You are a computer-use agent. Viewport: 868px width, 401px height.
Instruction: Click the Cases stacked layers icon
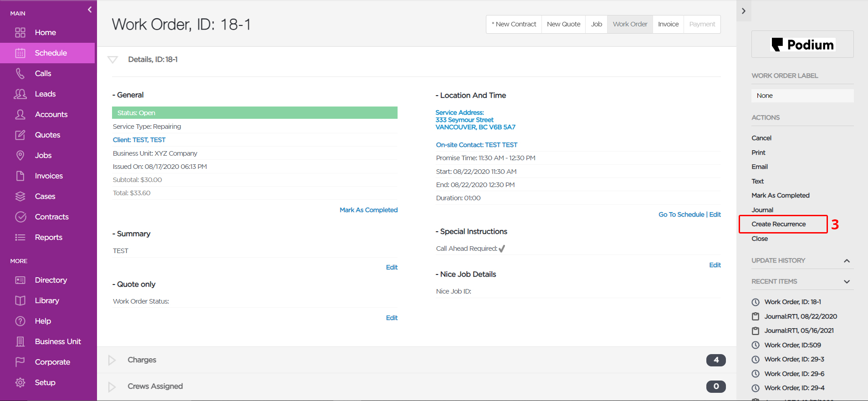[x=20, y=196]
